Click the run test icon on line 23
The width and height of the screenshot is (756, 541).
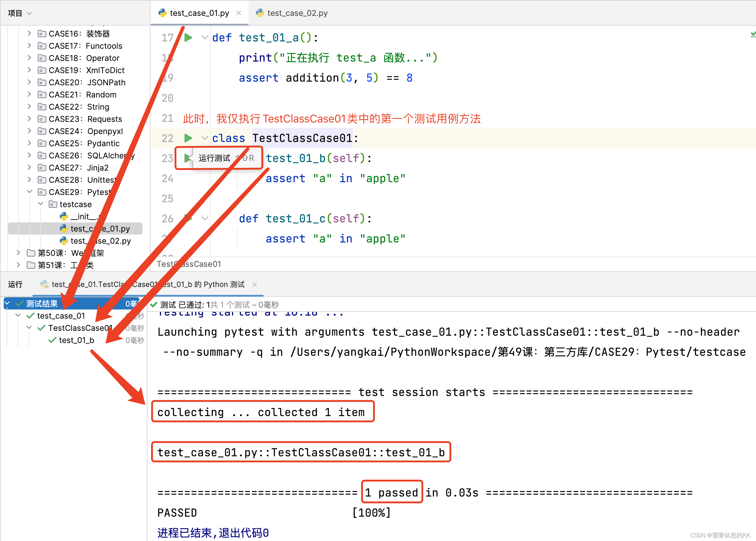pos(188,158)
